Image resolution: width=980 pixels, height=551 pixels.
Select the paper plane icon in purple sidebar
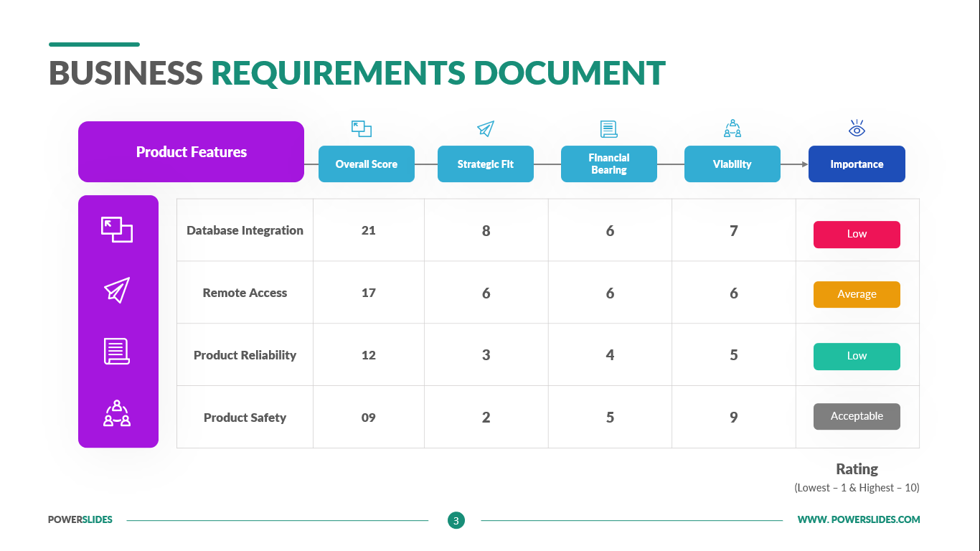pyautogui.click(x=117, y=291)
